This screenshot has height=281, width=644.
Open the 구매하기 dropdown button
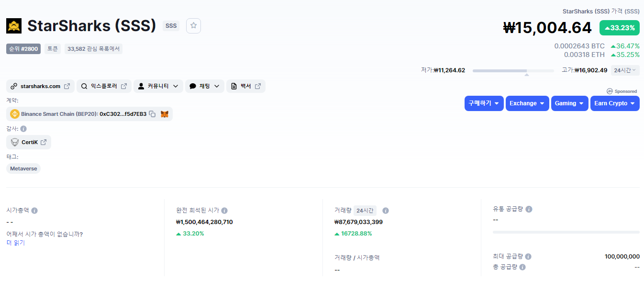pyautogui.click(x=484, y=103)
